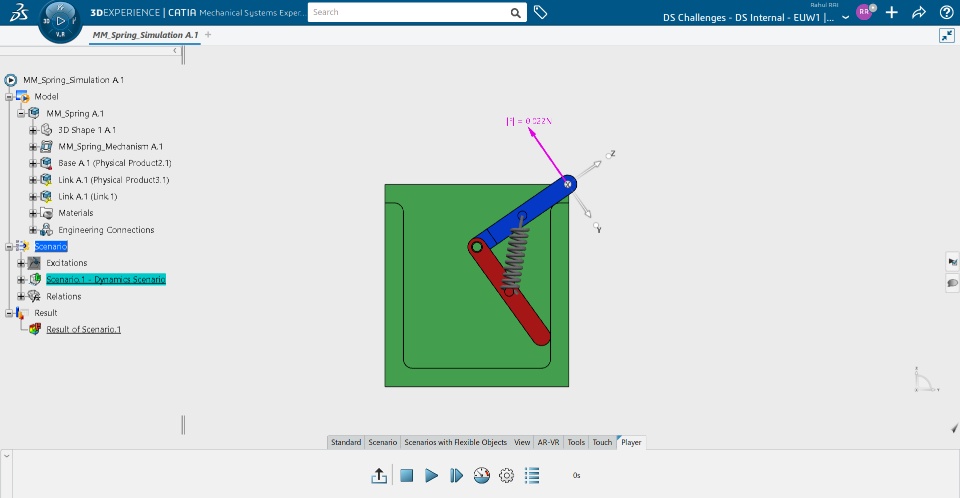This screenshot has height=498, width=960.
Task: Collapse the Scenario tree node
Action: pos(9,246)
